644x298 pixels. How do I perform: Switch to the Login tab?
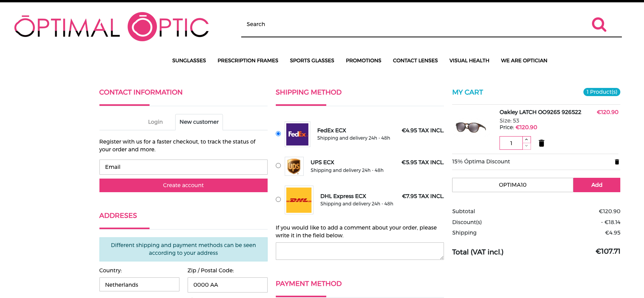[x=155, y=122]
